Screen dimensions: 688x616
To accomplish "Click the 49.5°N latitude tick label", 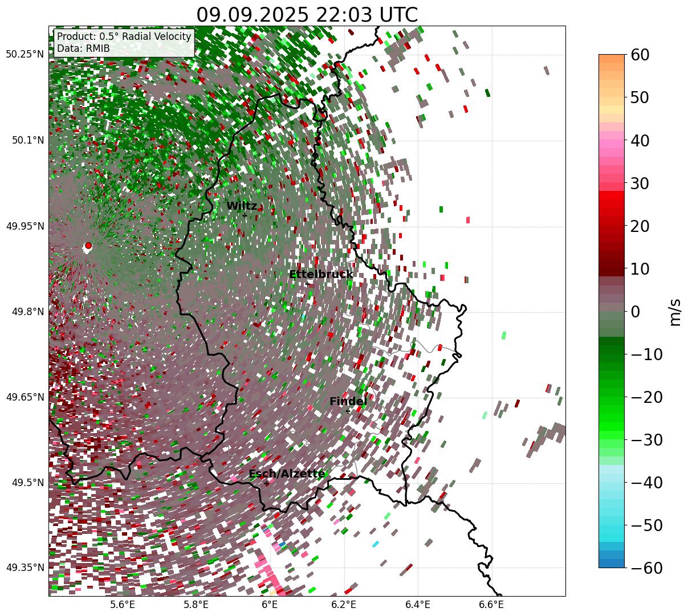I will [x=28, y=483].
